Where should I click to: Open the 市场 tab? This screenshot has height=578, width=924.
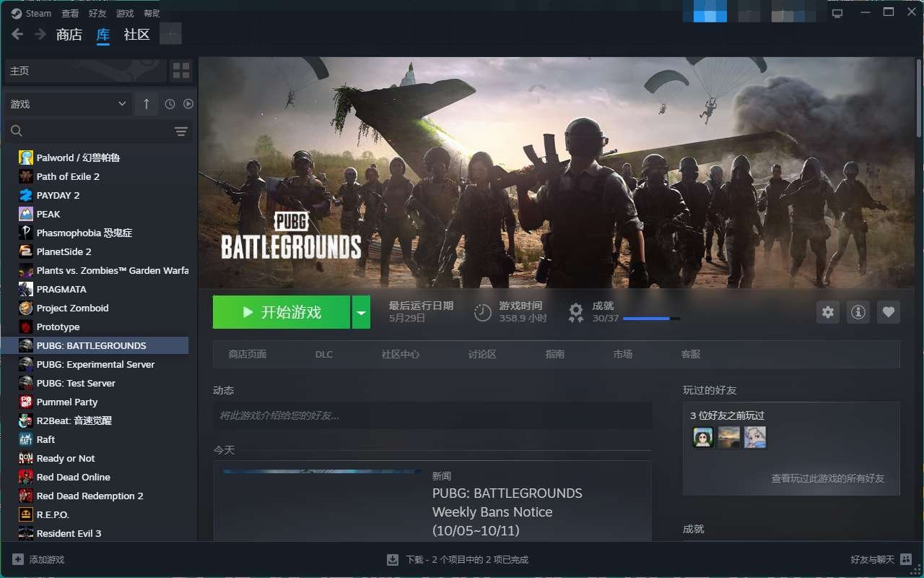pos(622,354)
